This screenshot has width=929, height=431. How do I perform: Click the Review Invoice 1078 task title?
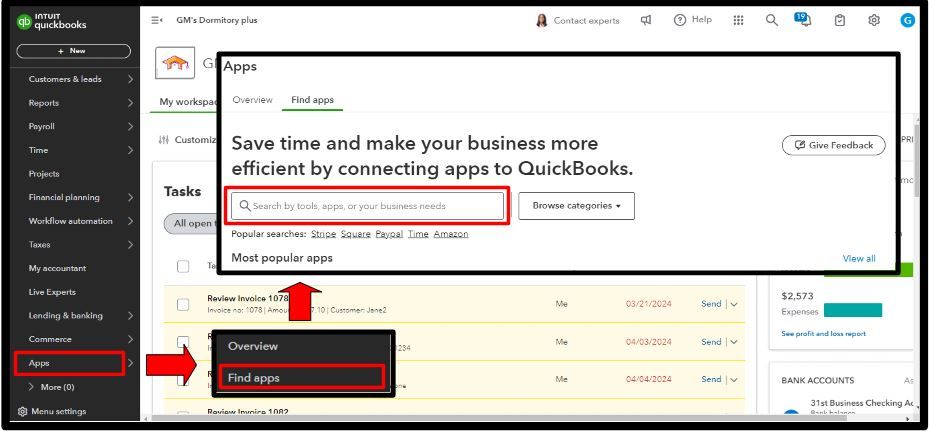point(248,298)
